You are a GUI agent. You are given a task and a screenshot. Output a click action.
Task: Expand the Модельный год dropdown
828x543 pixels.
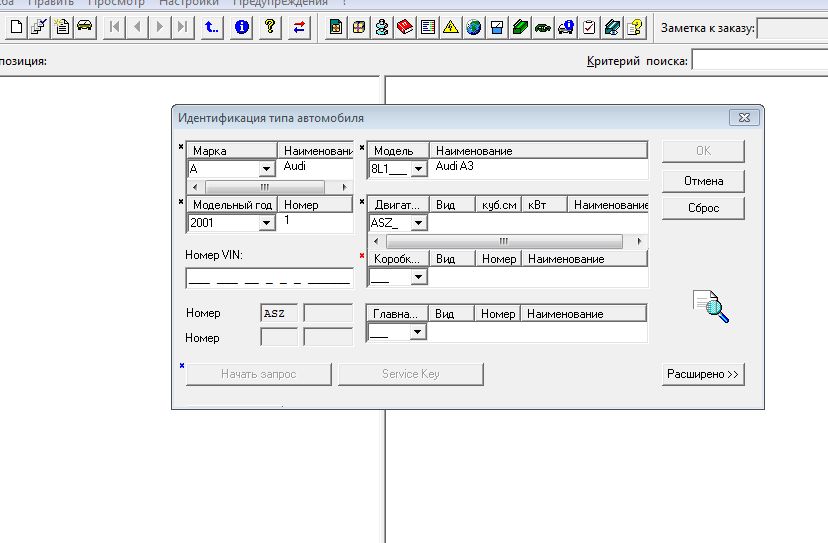(x=266, y=223)
